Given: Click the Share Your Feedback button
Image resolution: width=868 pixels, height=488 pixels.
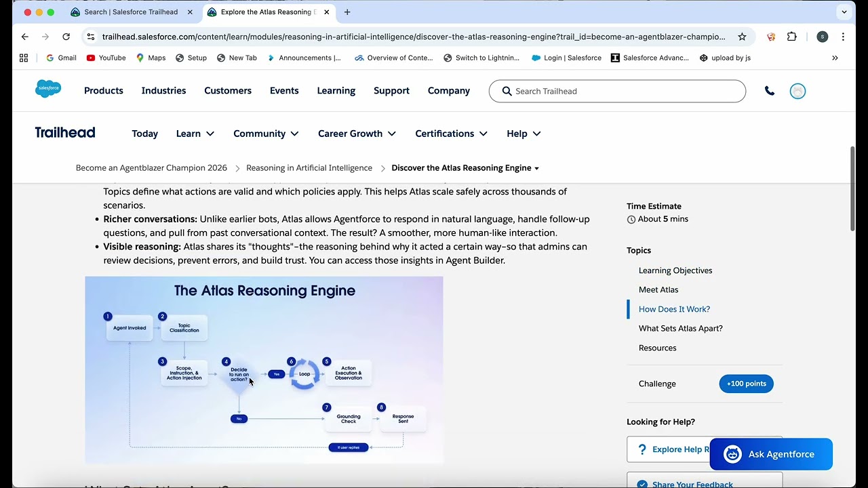Looking at the screenshot, I should pyautogui.click(x=705, y=480).
